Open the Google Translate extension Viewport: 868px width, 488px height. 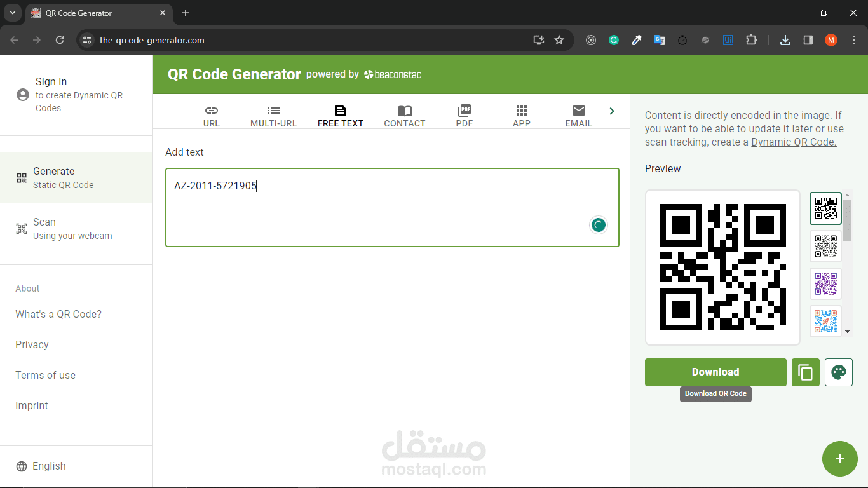(x=660, y=40)
